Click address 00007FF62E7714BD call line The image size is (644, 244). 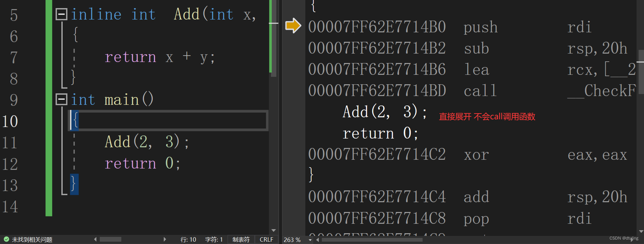(472, 91)
